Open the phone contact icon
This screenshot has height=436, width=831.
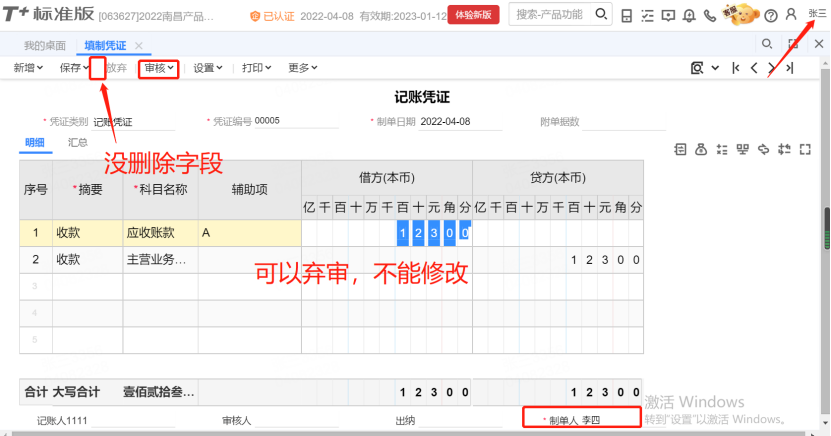click(710, 16)
